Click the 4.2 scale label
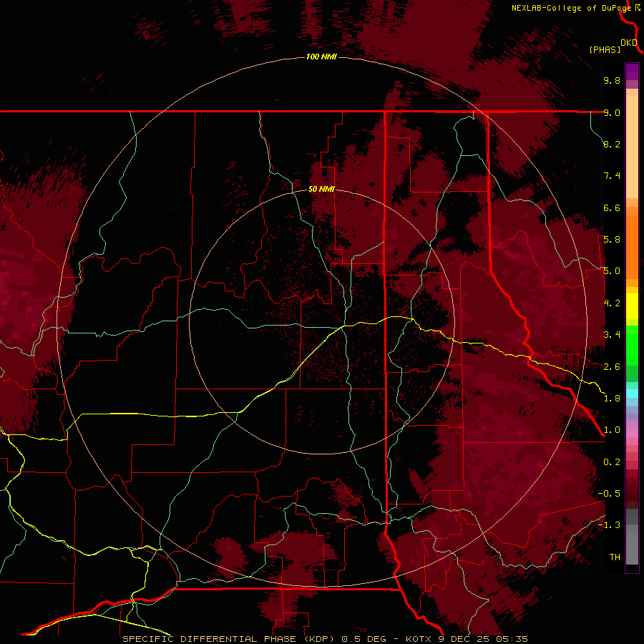The height and width of the screenshot is (644, 644). (x=612, y=303)
